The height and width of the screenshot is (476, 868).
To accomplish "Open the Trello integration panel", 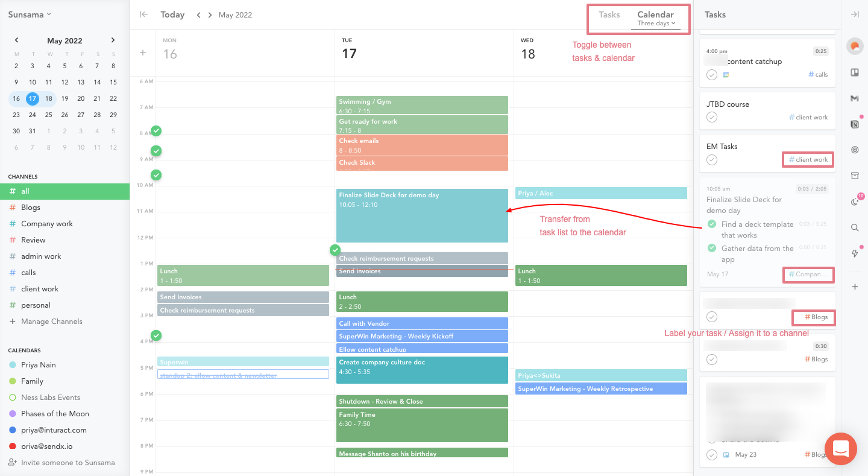I will [855, 72].
